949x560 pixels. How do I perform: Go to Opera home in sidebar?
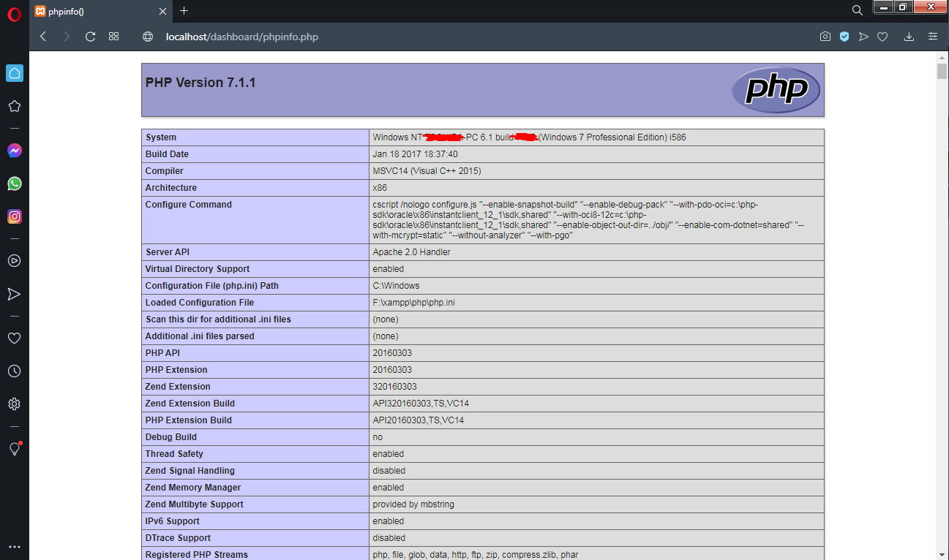pos(15,73)
